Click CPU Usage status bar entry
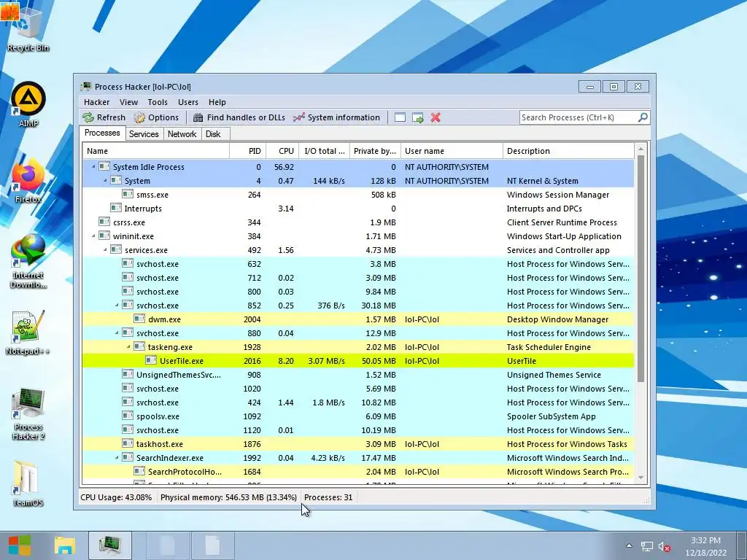The width and height of the screenshot is (747, 560). [116, 497]
